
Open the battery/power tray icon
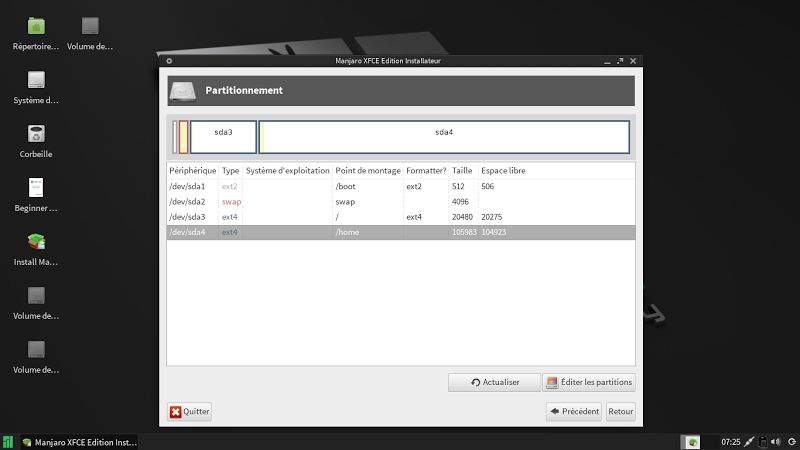coord(763,442)
